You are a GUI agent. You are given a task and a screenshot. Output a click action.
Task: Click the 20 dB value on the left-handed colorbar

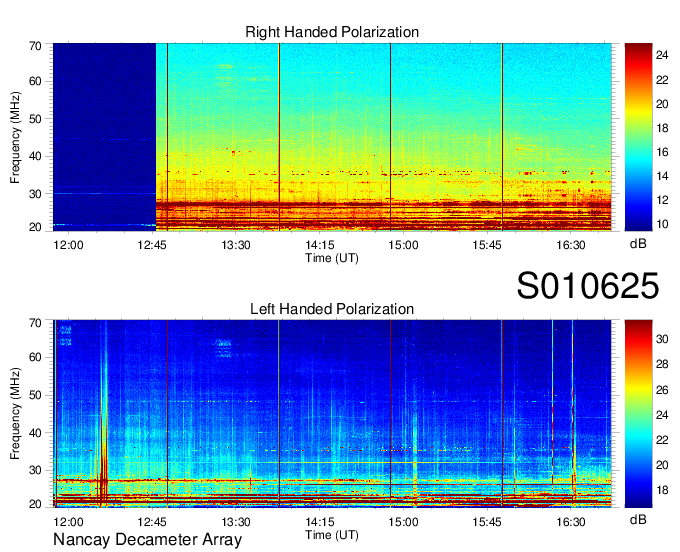coord(662,465)
